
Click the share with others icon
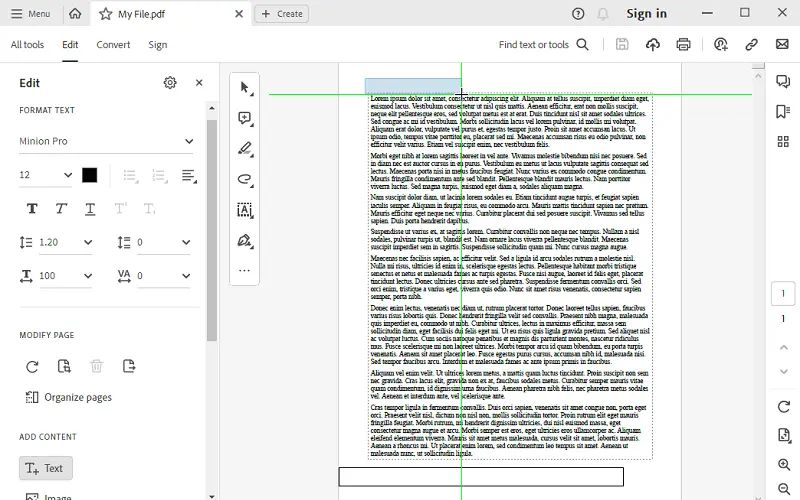point(720,44)
